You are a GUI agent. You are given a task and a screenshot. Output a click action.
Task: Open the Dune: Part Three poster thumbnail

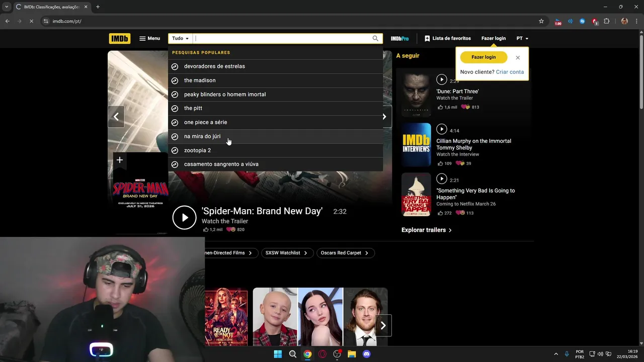point(416,94)
